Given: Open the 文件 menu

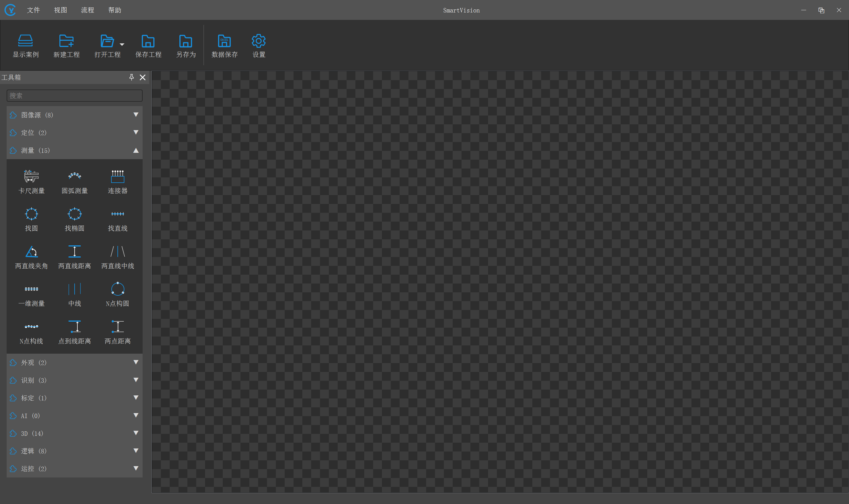Looking at the screenshot, I should [33, 10].
